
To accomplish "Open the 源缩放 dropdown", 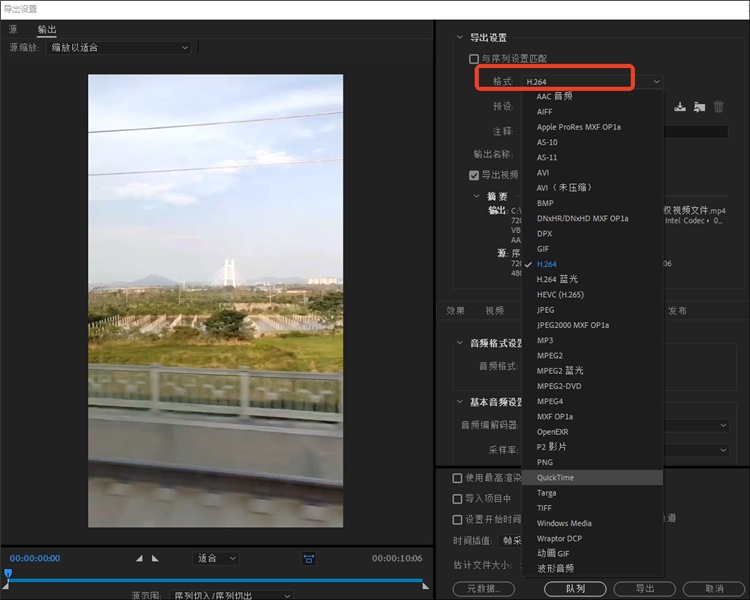I will click(x=120, y=47).
